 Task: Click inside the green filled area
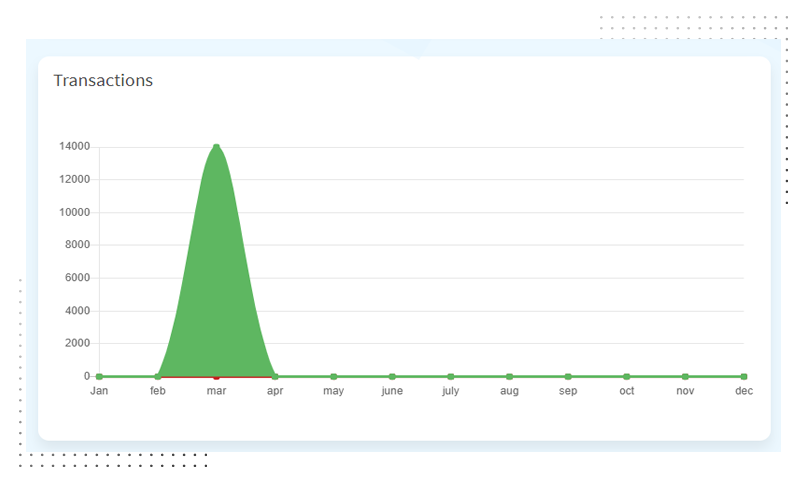coord(216,280)
